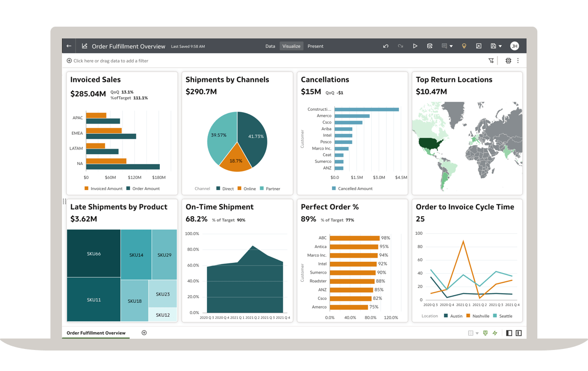
Task: Open the insights lightbulb icon
Action: [464, 46]
